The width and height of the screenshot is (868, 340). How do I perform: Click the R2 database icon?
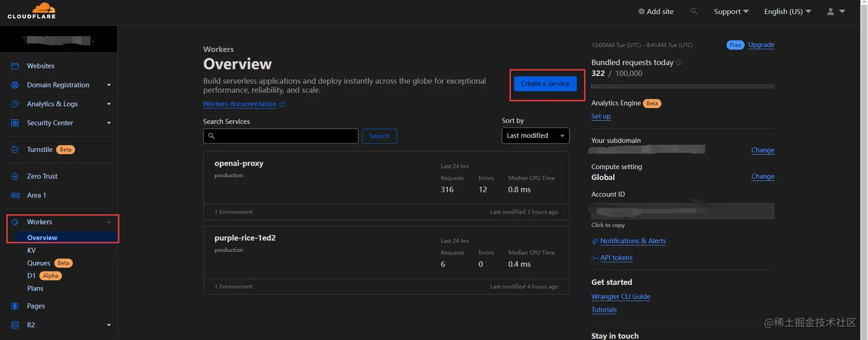click(15, 325)
